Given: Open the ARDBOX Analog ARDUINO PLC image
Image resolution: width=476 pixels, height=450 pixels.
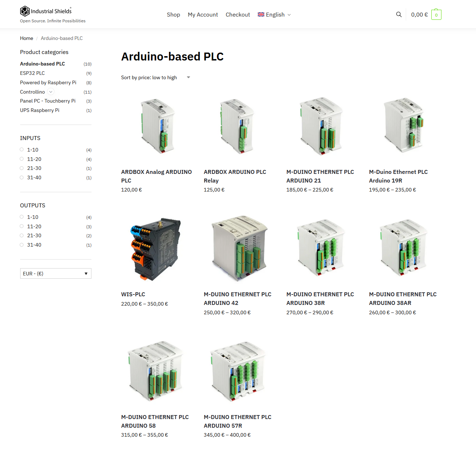Looking at the screenshot, I should pyautogui.click(x=157, y=126).
